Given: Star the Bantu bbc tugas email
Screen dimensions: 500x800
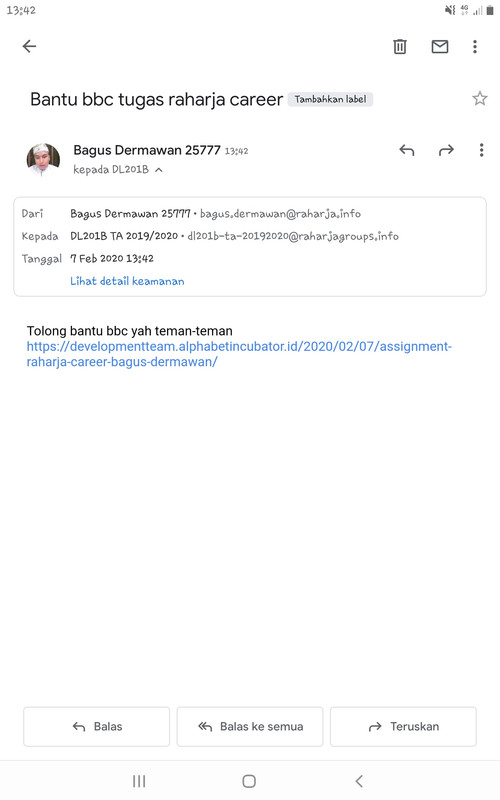Looking at the screenshot, I should coord(480,98).
